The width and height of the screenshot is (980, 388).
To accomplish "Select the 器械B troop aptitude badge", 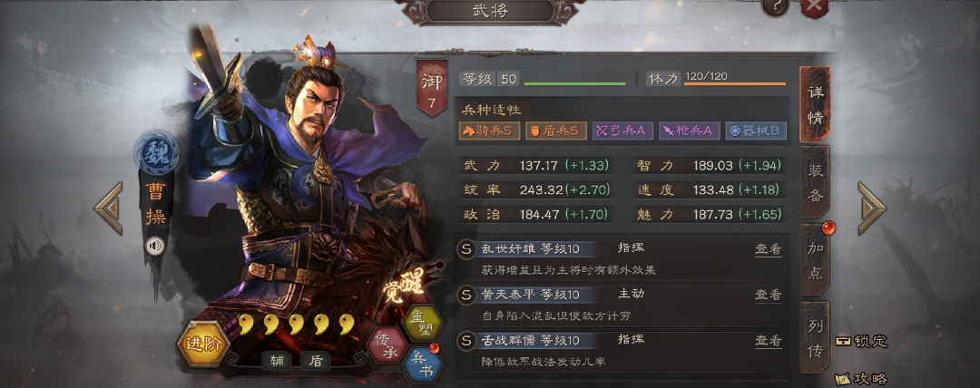I will 756,131.
